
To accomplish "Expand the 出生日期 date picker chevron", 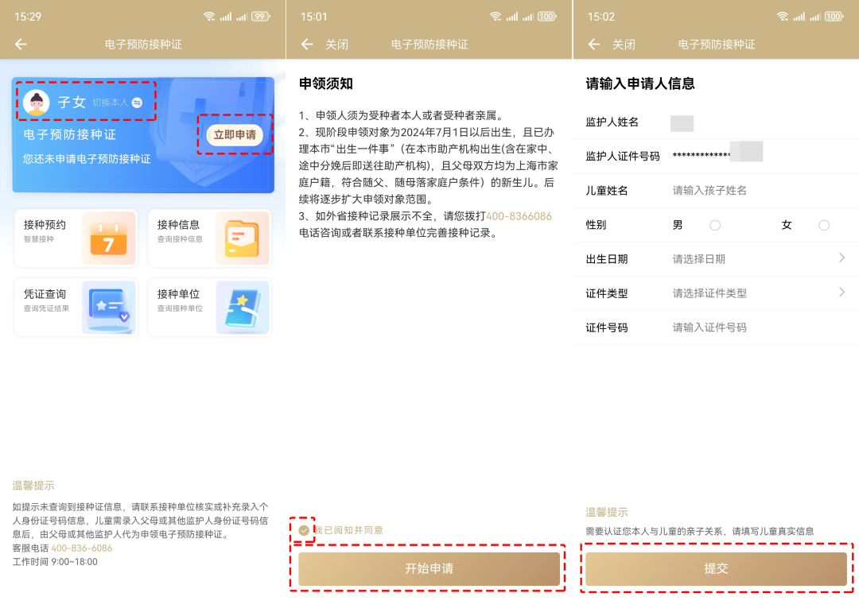I will (x=842, y=258).
